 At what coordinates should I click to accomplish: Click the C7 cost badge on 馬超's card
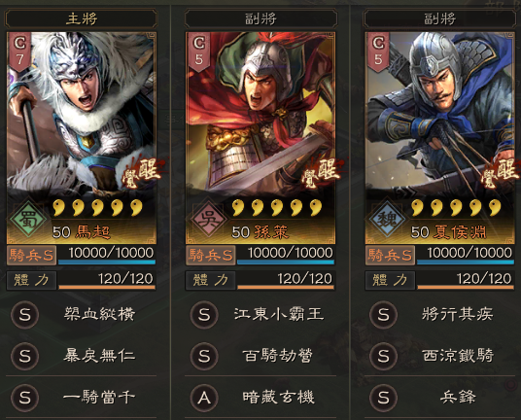tap(19, 52)
